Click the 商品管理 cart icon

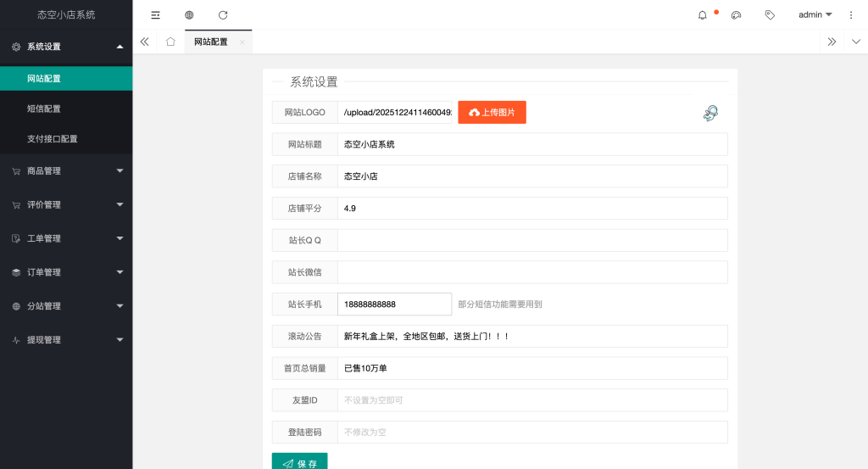click(16, 171)
